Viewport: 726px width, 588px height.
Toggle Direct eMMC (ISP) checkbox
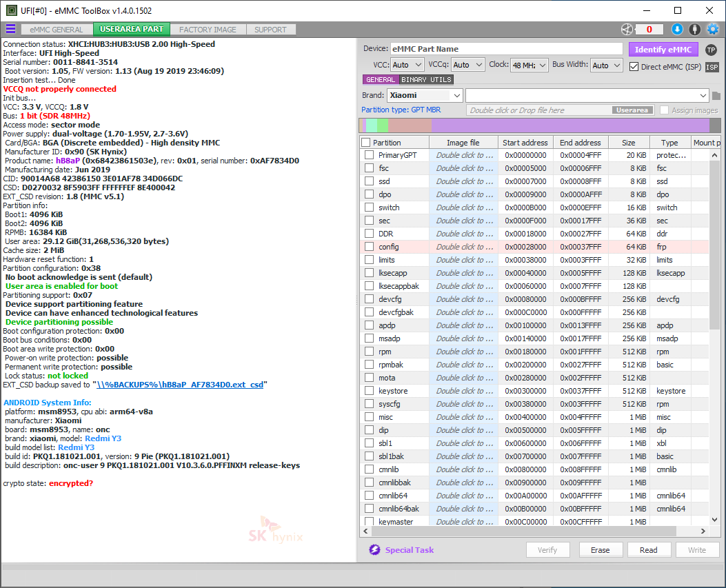click(x=634, y=67)
